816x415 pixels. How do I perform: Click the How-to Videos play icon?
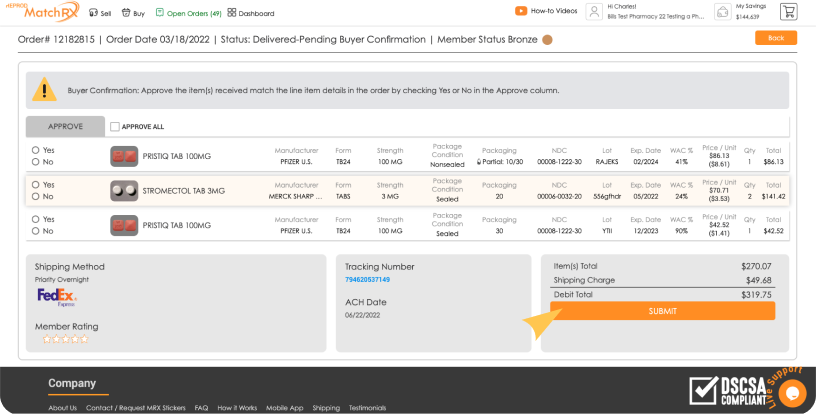pyautogui.click(x=521, y=11)
